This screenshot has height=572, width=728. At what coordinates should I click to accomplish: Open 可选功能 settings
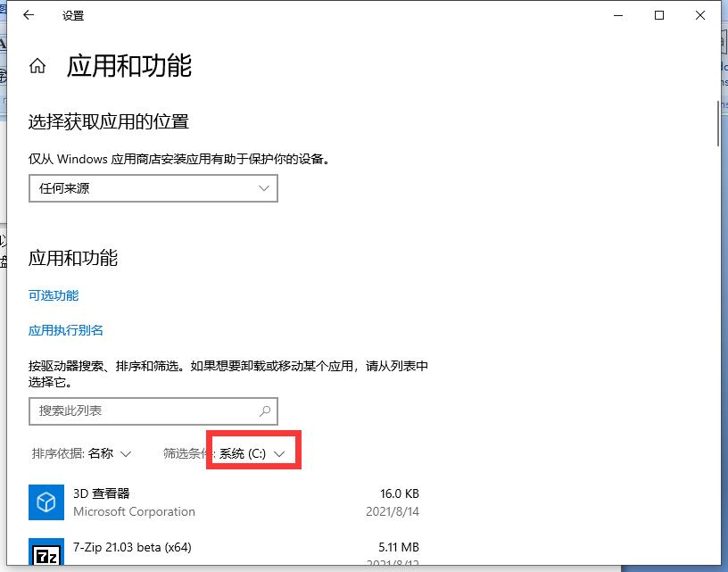point(54,295)
